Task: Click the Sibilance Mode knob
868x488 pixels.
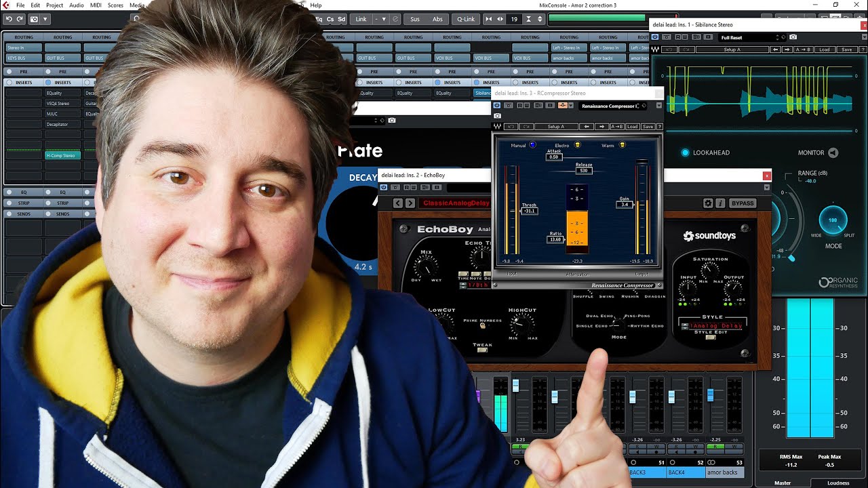Action: point(833,220)
